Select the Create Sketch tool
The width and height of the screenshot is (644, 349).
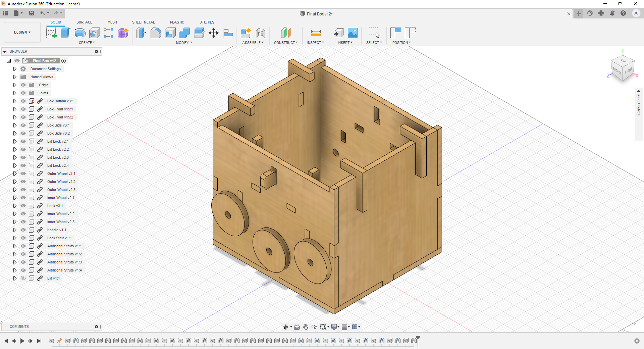pyautogui.click(x=51, y=33)
